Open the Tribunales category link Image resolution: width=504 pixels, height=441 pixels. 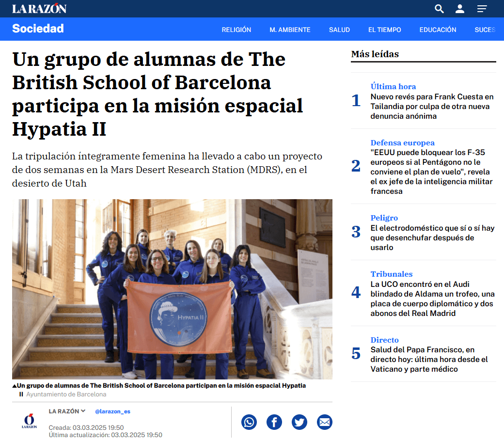[392, 274]
